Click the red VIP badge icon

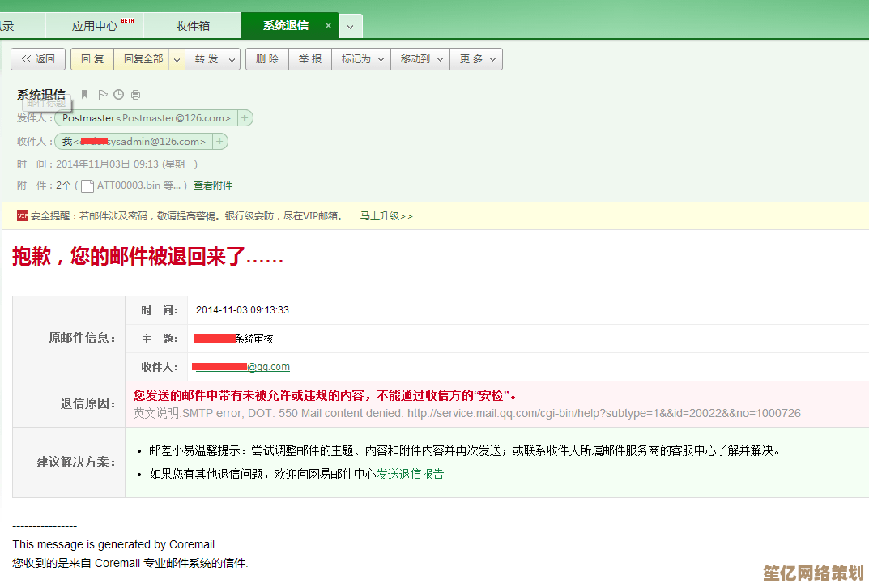23,216
